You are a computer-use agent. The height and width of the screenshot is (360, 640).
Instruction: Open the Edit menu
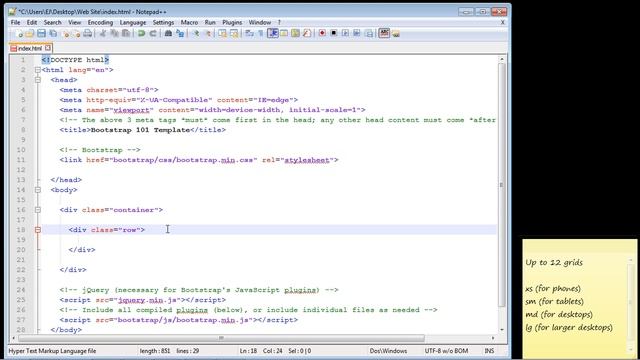tap(32, 22)
